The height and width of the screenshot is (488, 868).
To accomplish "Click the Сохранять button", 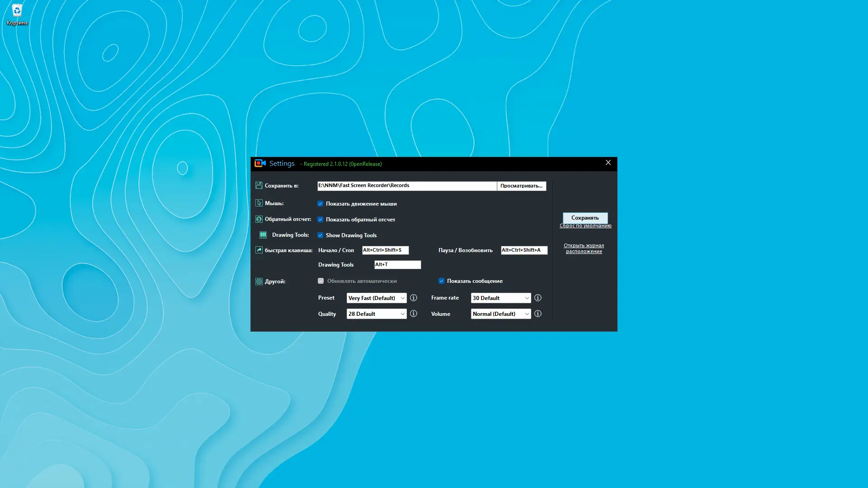I will tap(585, 218).
